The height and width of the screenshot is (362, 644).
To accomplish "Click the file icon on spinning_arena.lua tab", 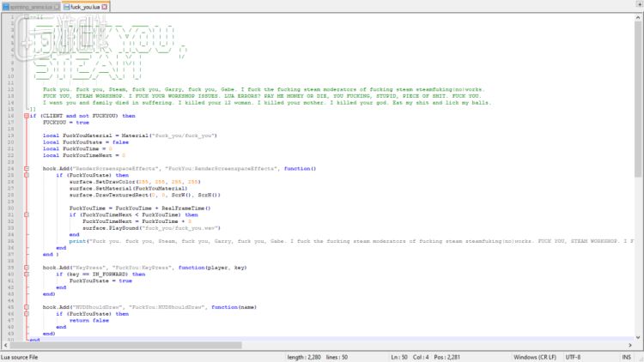I will [x=4, y=6].
